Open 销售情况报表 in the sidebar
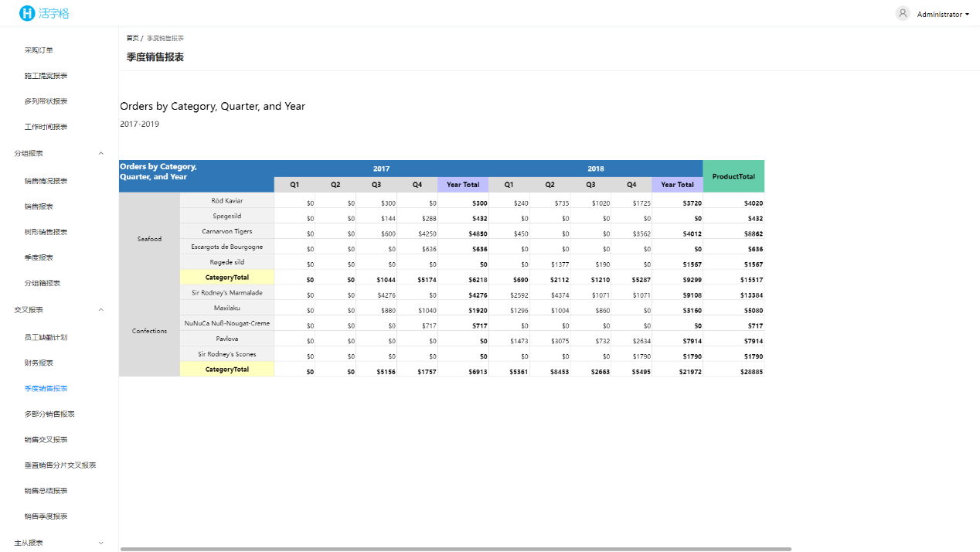 coord(46,181)
